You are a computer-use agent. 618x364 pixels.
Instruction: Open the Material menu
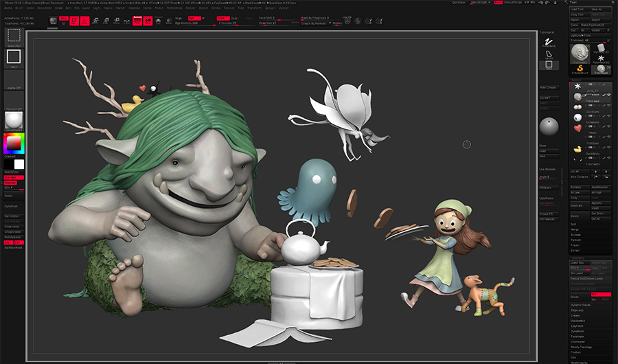point(134,8)
